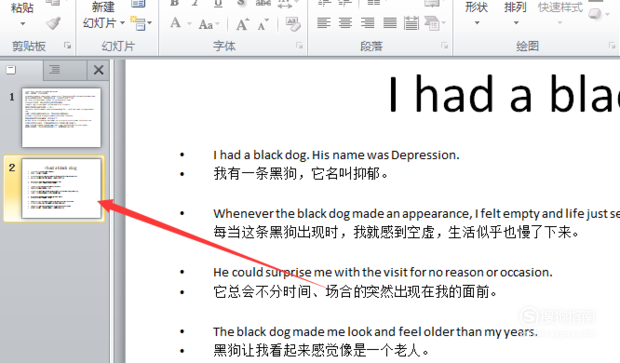Screen dimensions: 620x363
Task: Open the 形状 shapes gallery
Action: pos(476,13)
